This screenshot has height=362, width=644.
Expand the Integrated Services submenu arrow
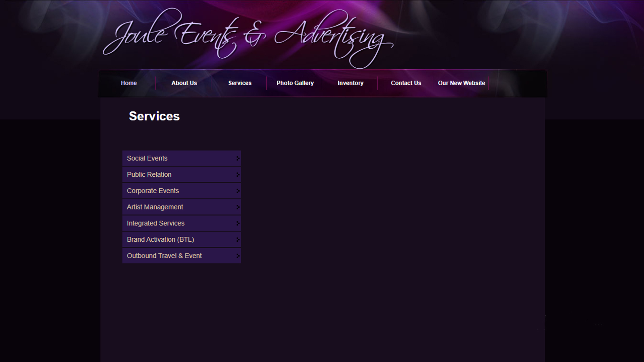coord(238,223)
